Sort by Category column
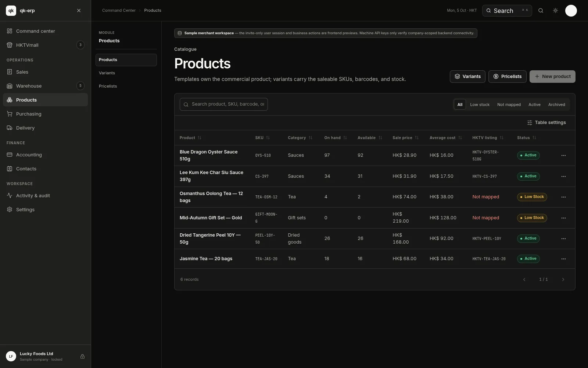 300,138
